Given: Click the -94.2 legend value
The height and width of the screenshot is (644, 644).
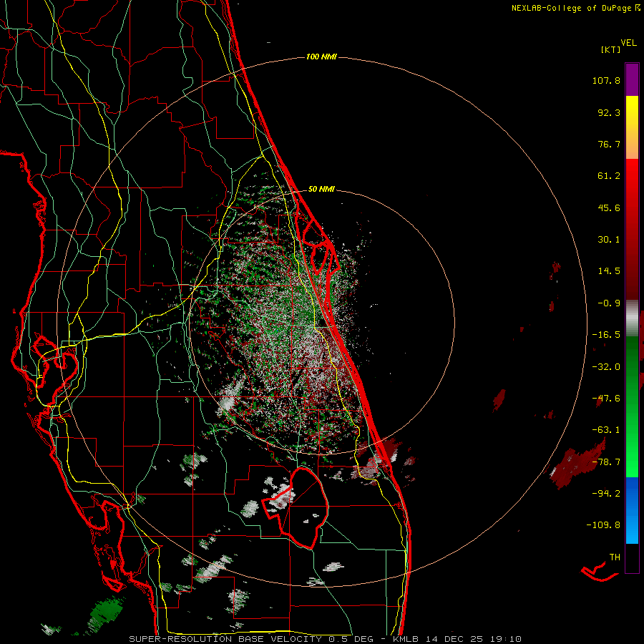Looking at the screenshot, I should pos(606,493).
